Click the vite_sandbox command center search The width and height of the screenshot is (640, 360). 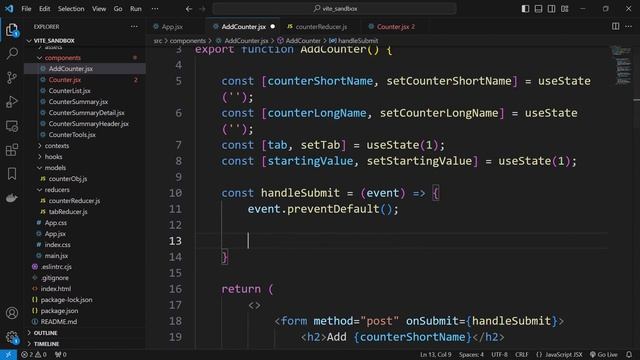pyautogui.click(x=334, y=9)
